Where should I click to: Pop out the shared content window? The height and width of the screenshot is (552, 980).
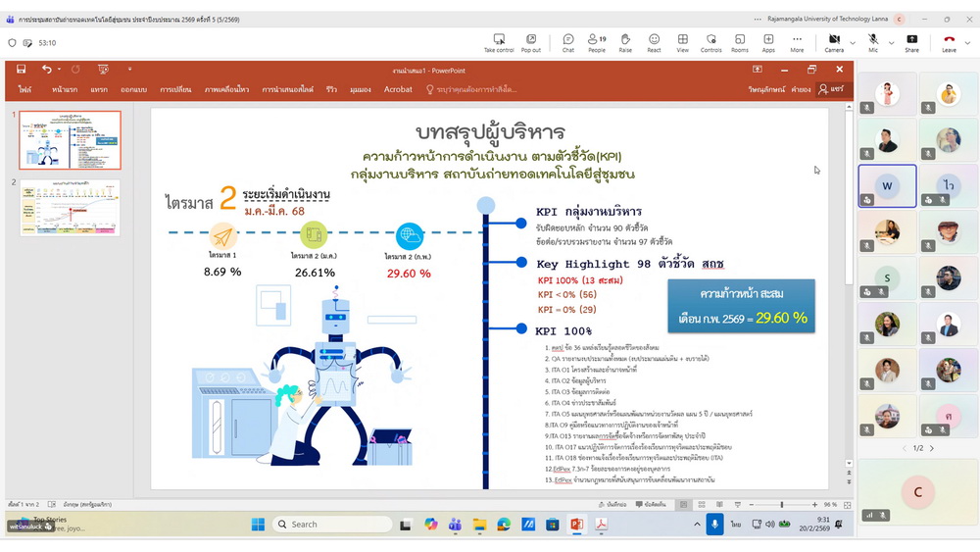coord(530,43)
